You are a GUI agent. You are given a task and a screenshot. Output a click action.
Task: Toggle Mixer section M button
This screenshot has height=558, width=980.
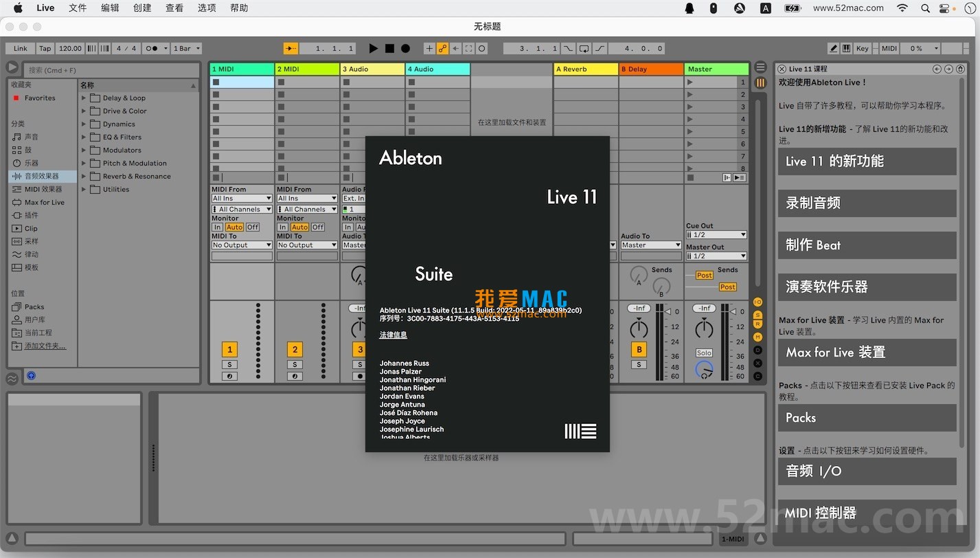coord(758,337)
